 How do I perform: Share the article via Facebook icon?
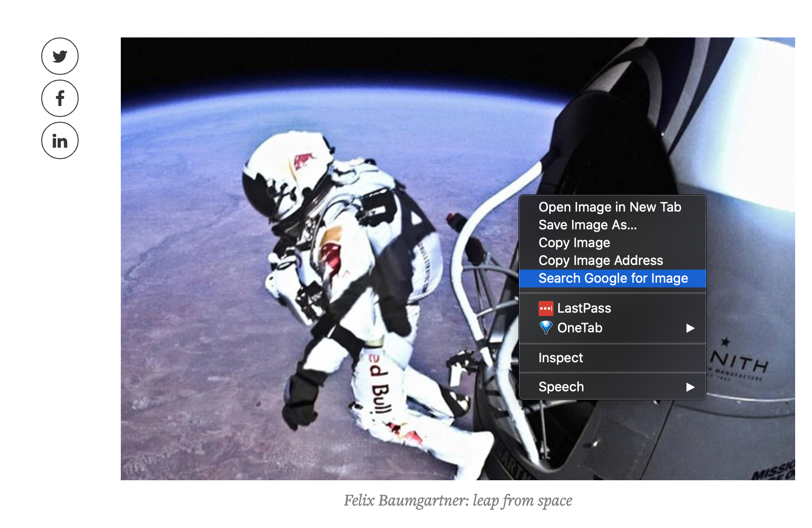click(x=60, y=98)
